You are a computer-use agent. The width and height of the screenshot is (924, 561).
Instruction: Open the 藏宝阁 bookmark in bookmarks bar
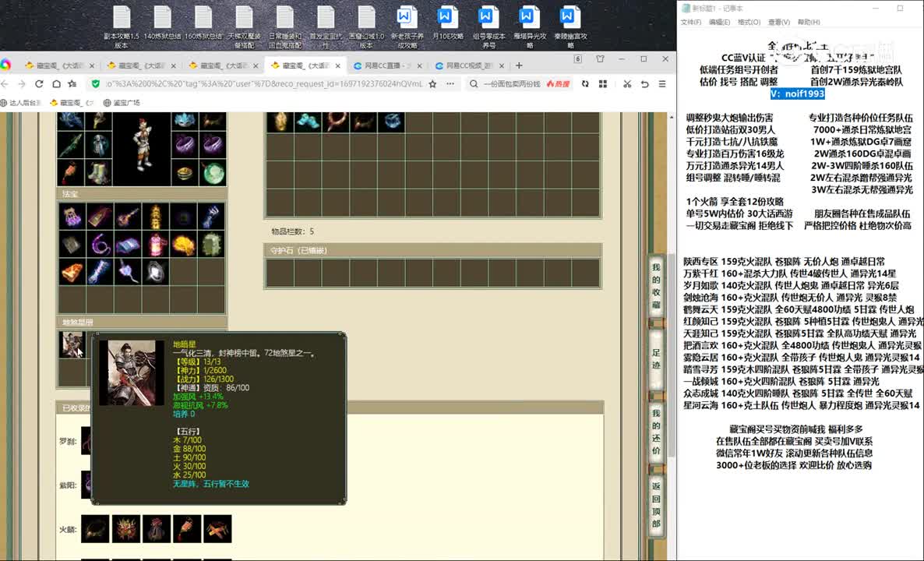pos(72,103)
